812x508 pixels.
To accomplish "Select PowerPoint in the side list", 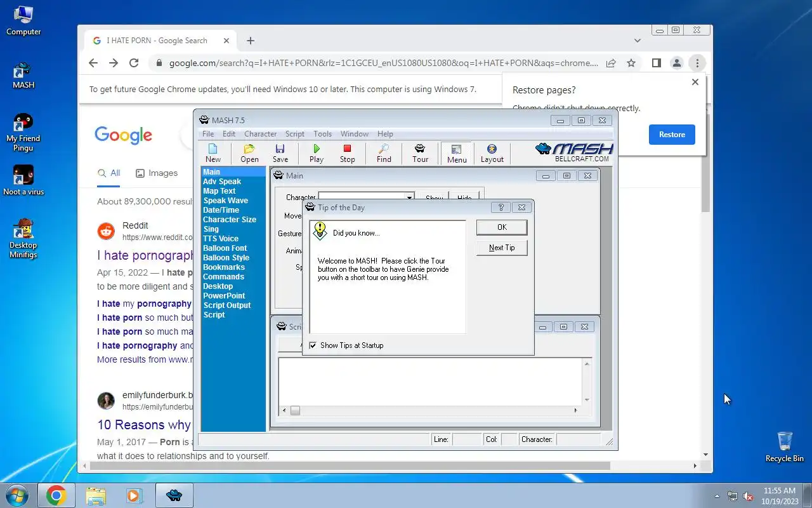I will tap(224, 296).
